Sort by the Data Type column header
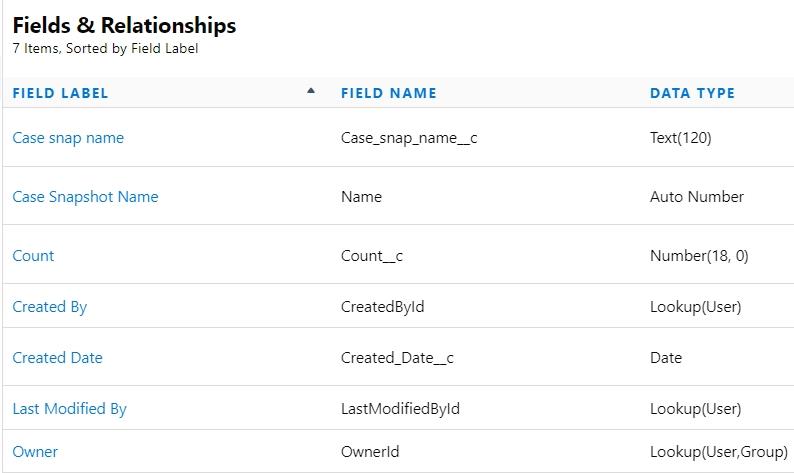 (692, 93)
